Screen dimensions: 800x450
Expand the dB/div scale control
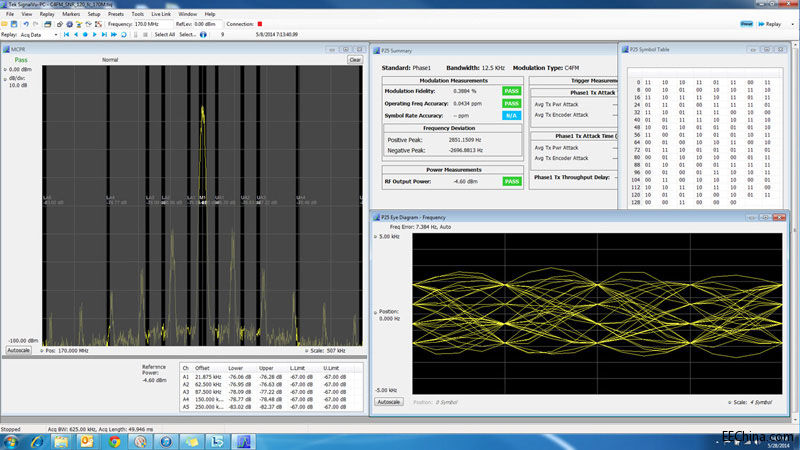5,79
